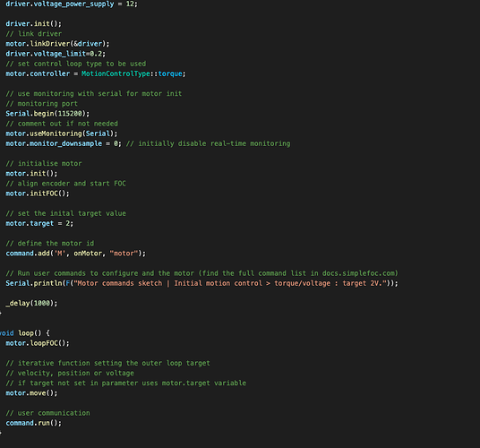Viewport: 480px width, 448px height.
Task: Click the motor.init() statement
Action: click(x=31, y=173)
